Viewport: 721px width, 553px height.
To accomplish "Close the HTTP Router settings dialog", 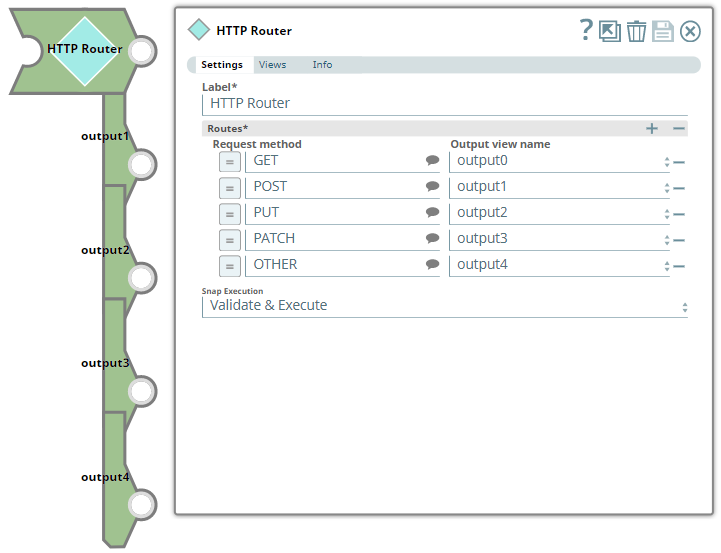I will (x=690, y=31).
